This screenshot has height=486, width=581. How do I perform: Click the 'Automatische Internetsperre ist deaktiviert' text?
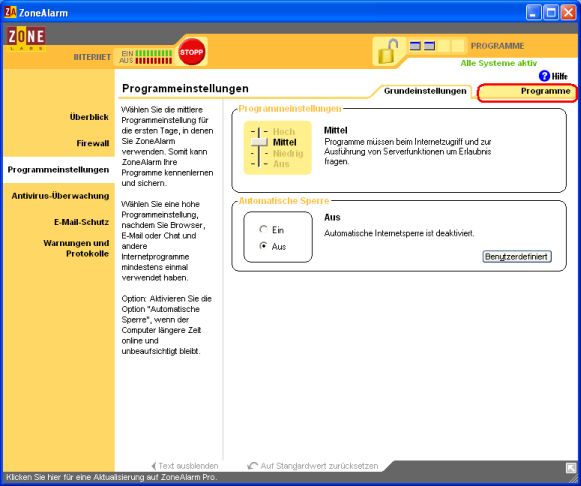click(x=399, y=233)
